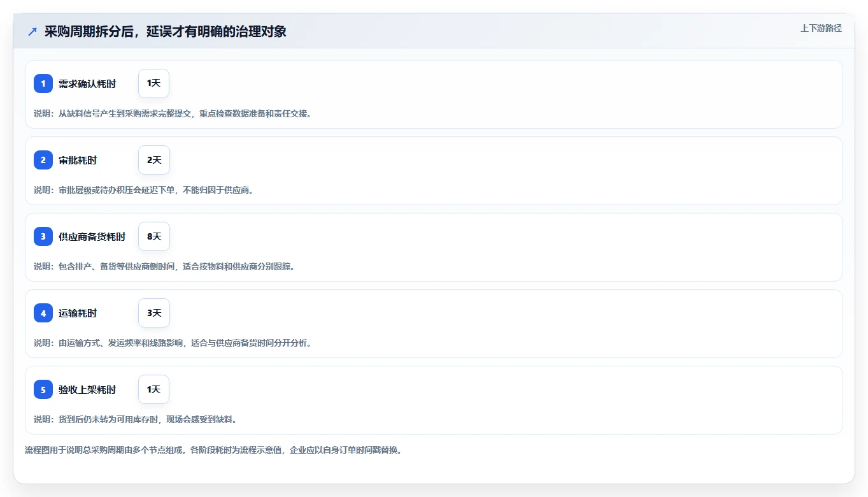Viewport: 868px width, 497px height.
Task: Click step number badge 4
Action: point(43,313)
